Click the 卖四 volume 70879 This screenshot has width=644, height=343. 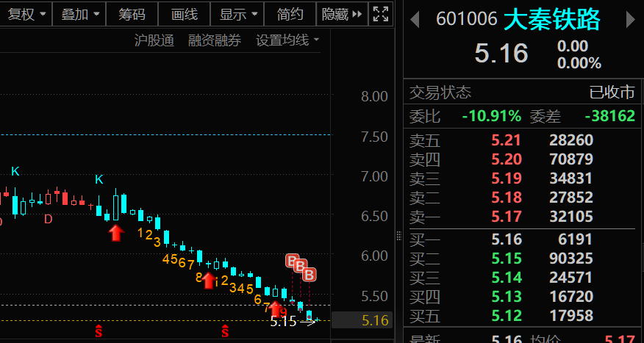571,159
